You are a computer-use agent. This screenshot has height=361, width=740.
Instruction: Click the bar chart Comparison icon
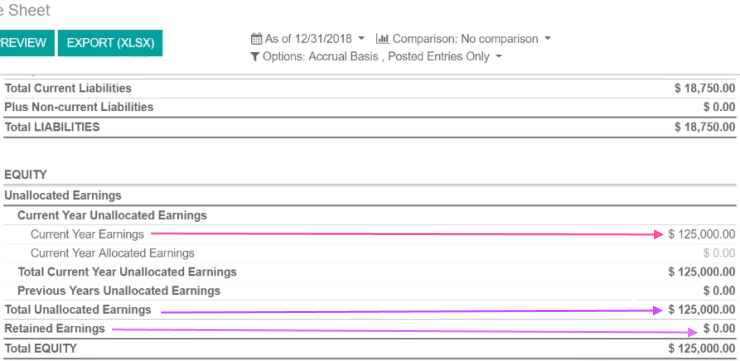[382, 39]
